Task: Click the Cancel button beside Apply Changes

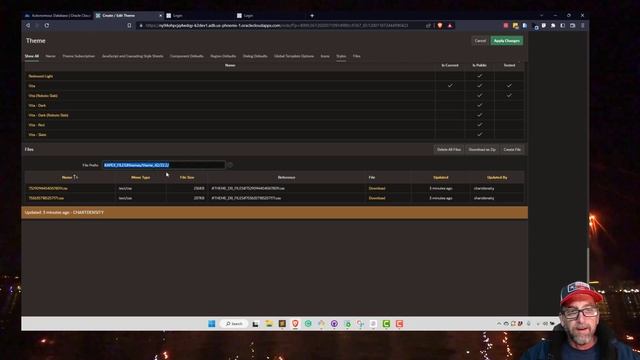Action: pos(480,41)
